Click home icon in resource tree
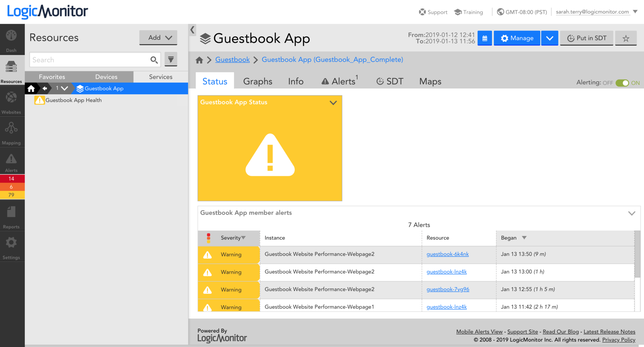This screenshot has height=347, width=644. [31, 88]
